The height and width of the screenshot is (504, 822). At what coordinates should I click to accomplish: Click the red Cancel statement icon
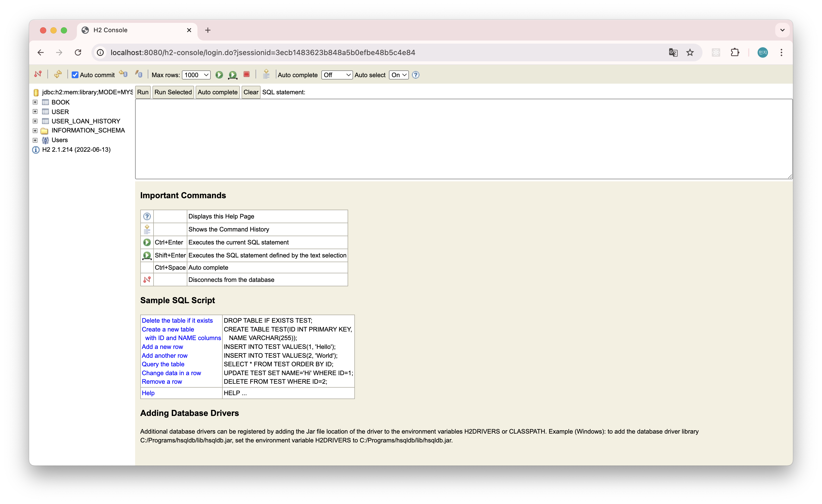pos(247,74)
